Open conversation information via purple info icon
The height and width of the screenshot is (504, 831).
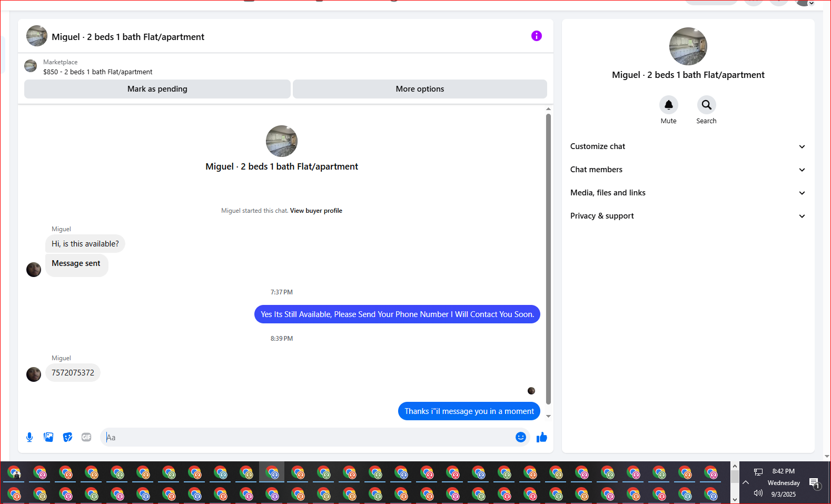537,36
